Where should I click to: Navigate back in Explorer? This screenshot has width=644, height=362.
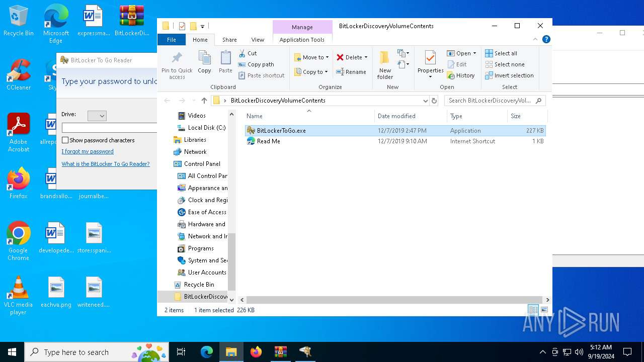click(167, 101)
